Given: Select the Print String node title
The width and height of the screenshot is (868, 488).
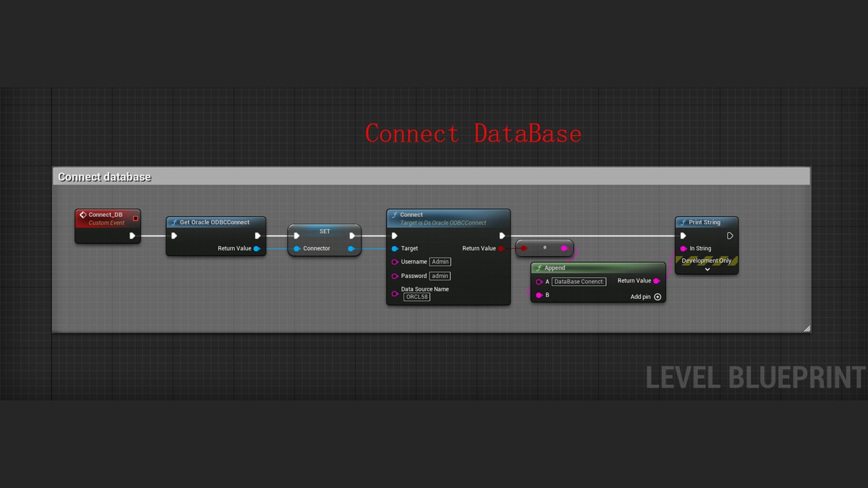Looking at the screenshot, I should tap(705, 222).
